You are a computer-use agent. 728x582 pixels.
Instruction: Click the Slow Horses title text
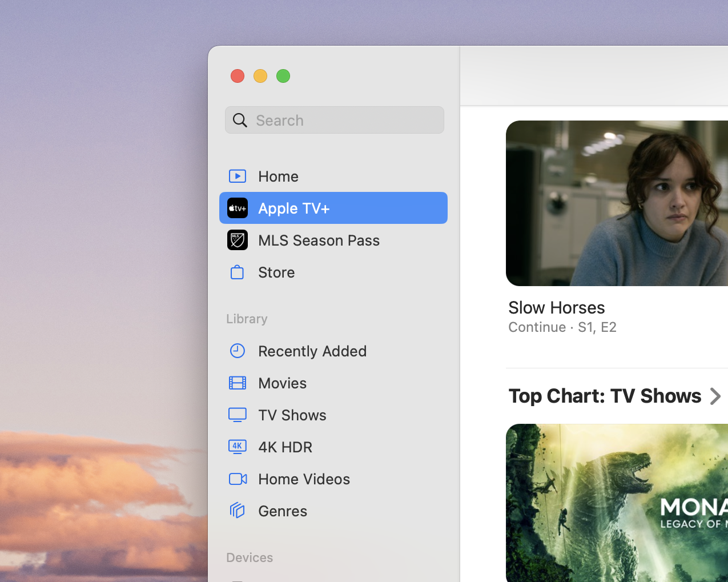(x=557, y=307)
